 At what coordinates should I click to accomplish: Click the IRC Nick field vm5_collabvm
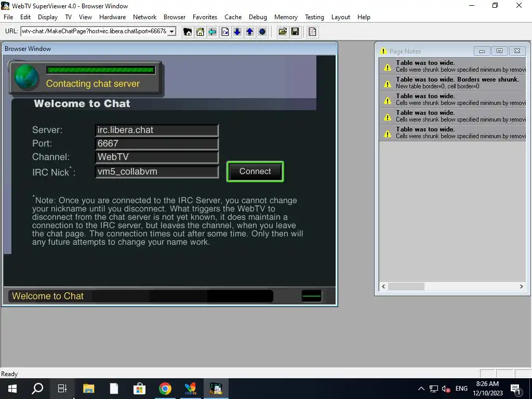(x=157, y=171)
